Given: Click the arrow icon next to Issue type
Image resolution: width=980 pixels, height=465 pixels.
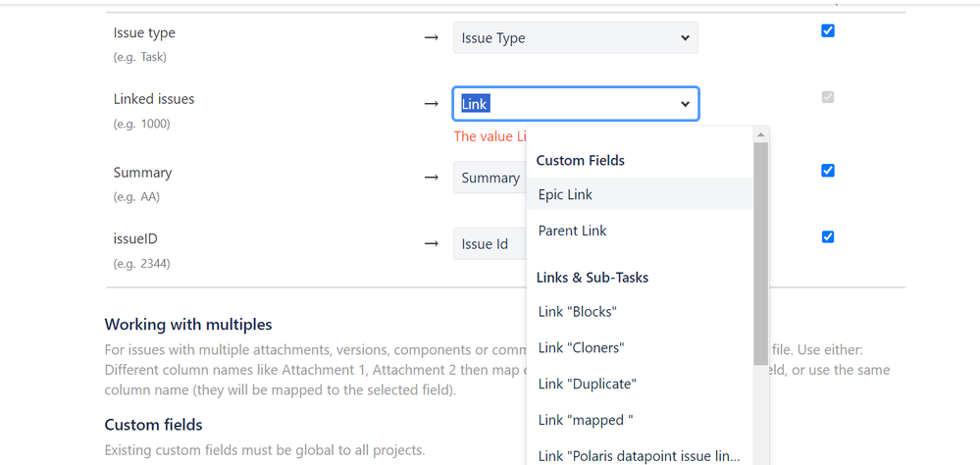Looking at the screenshot, I should (431, 38).
